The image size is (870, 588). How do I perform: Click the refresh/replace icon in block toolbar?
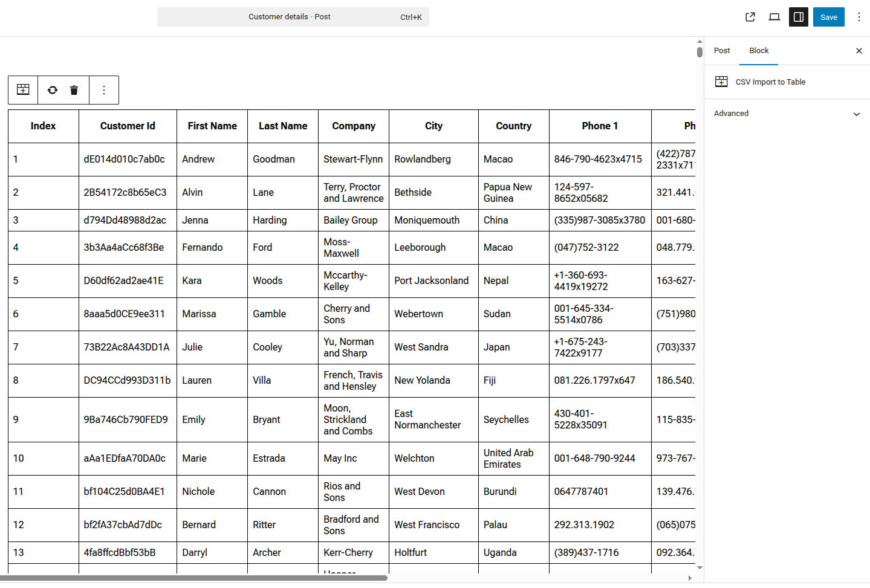click(x=53, y=90)
